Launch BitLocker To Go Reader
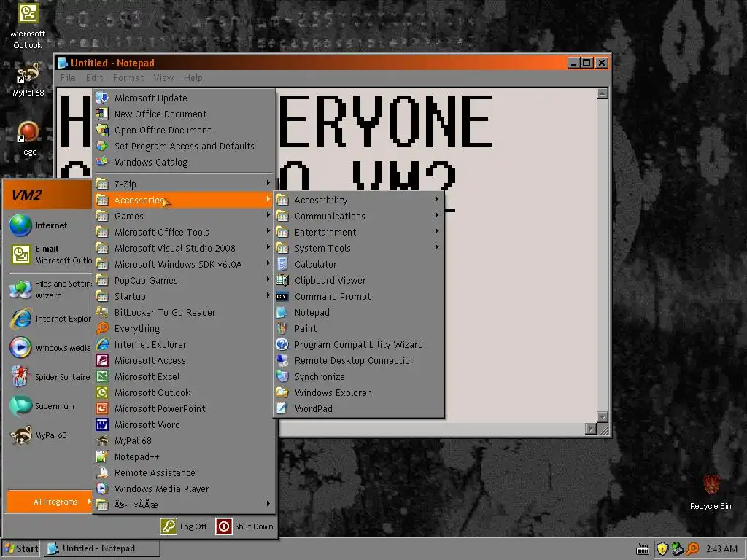This screenshot has height=560, width=747. pyautogui.click(x=185, y=312)
